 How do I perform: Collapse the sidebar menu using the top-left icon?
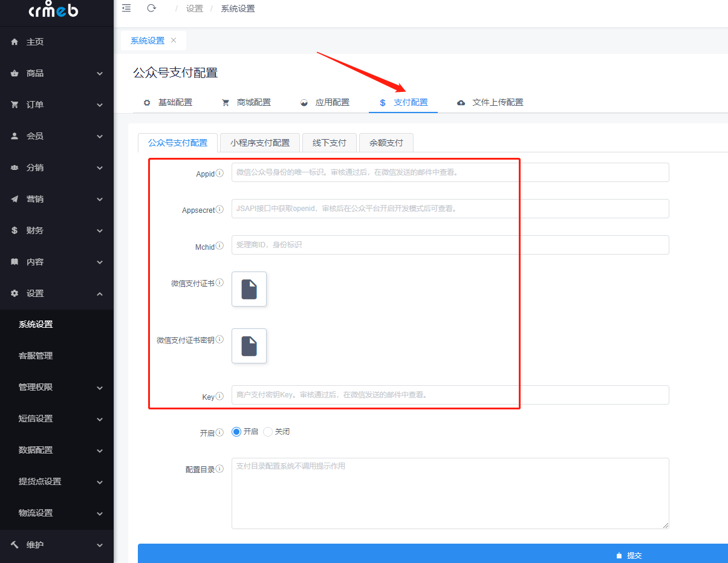[126, 8]
